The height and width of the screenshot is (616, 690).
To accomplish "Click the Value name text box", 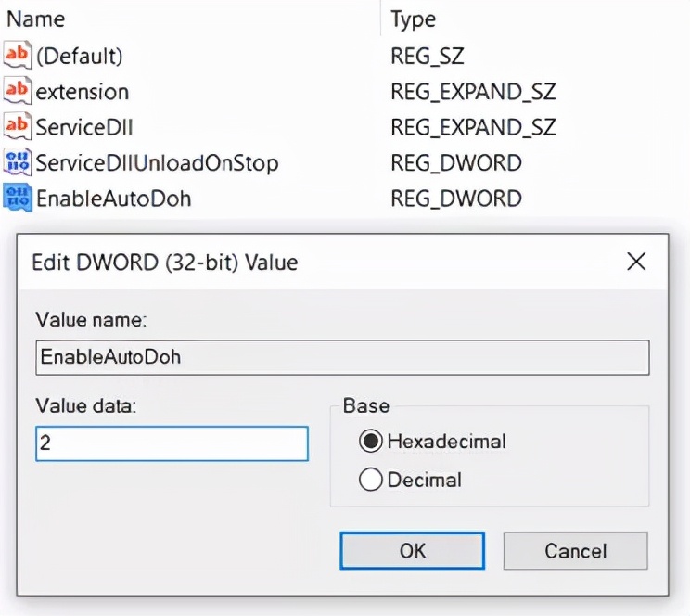I will [341, 357].
